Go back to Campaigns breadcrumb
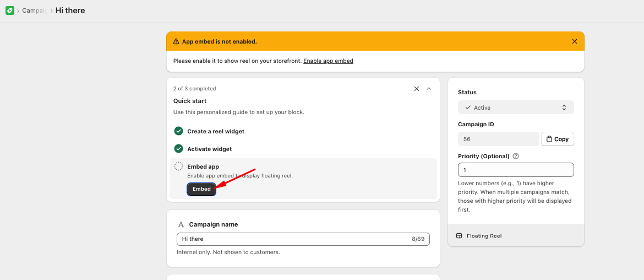Screen dimensions: 644x280 tap(35, 10)
